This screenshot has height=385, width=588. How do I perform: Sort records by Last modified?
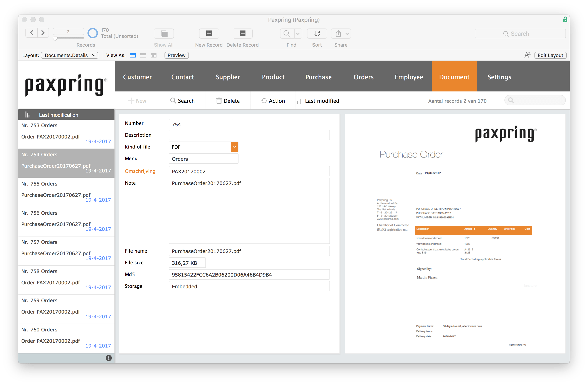pos(319,101)
